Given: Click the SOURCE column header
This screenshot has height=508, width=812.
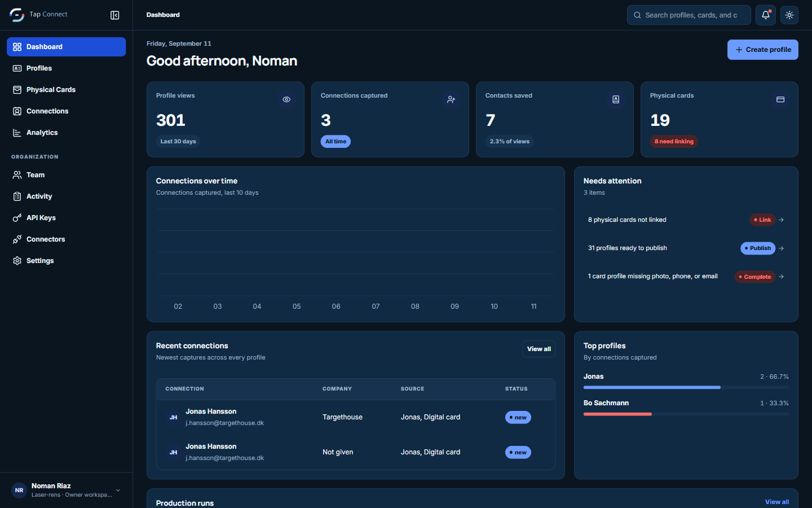Looking at the screenshot, I should pyautogui.click(x=412, y=389).
